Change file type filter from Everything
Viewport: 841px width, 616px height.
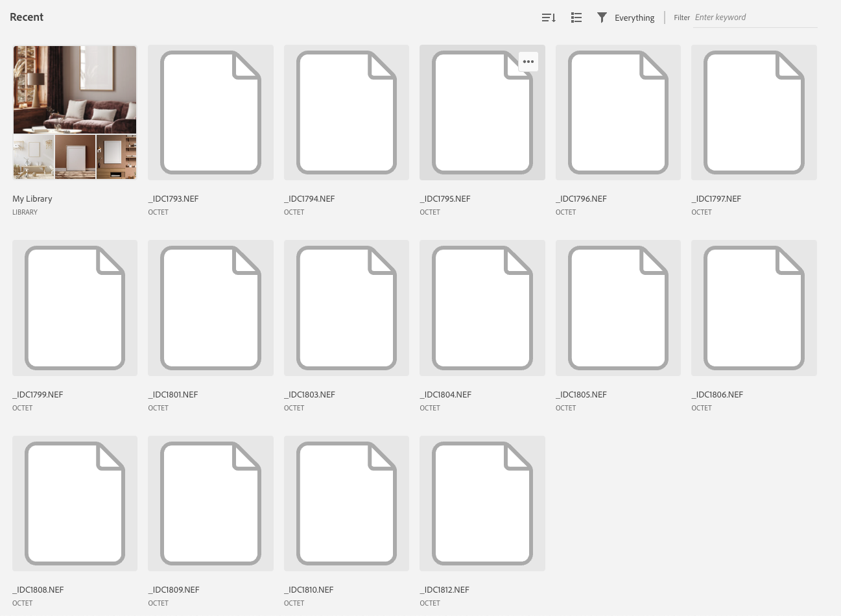(634, 18)
